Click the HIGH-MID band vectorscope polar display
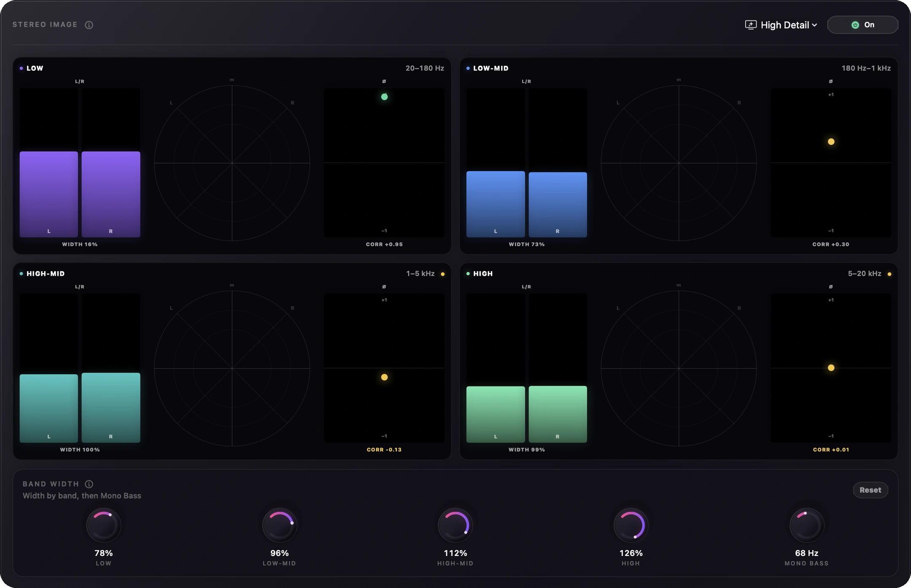Viewport: 911px width, 588px height. tap(232, 368)
